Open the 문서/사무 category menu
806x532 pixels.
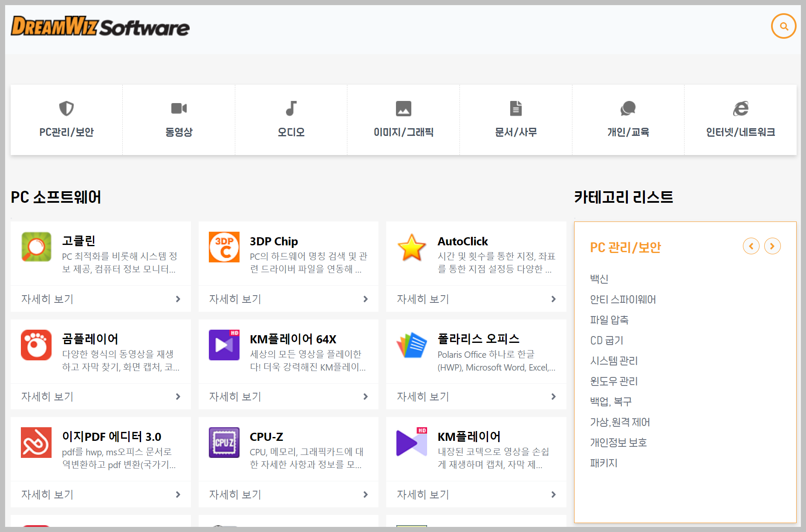pyautogui.click(x=516, y=132)
